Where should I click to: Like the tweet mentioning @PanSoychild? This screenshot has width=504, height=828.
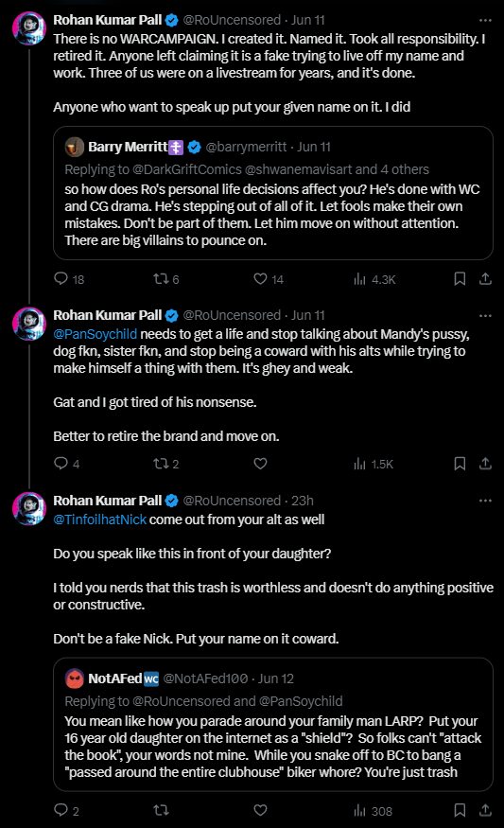[260, 464]
